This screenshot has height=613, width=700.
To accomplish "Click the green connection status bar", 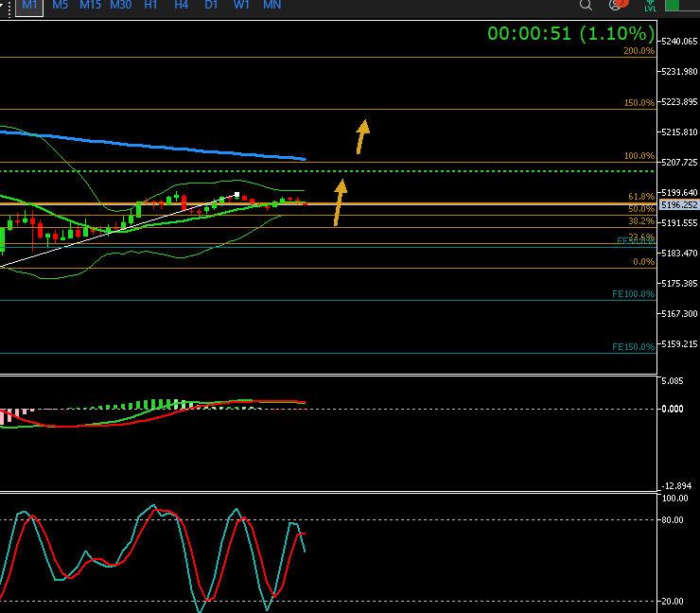I will (682, 5).
